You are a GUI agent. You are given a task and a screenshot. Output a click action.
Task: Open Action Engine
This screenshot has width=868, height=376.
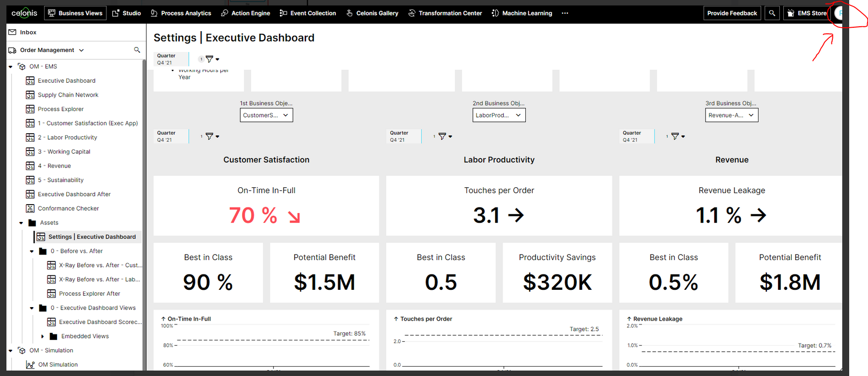[x=246, y=13]
